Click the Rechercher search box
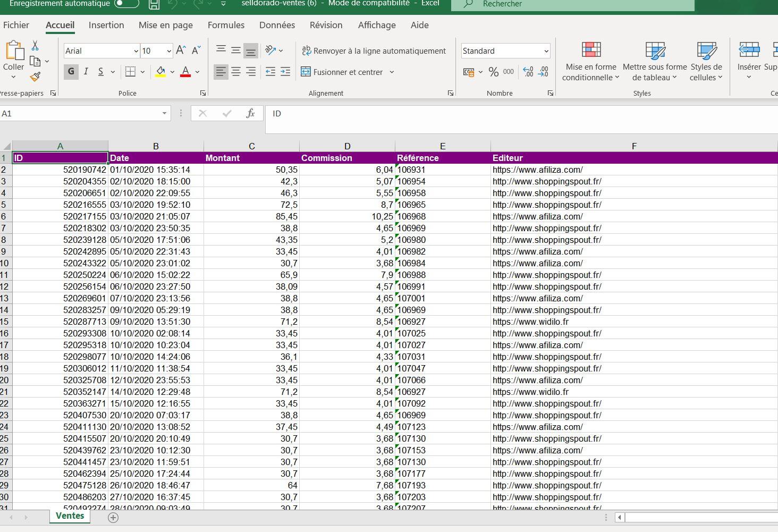This screenshot has width=778, height=532. tap(572, 4)
